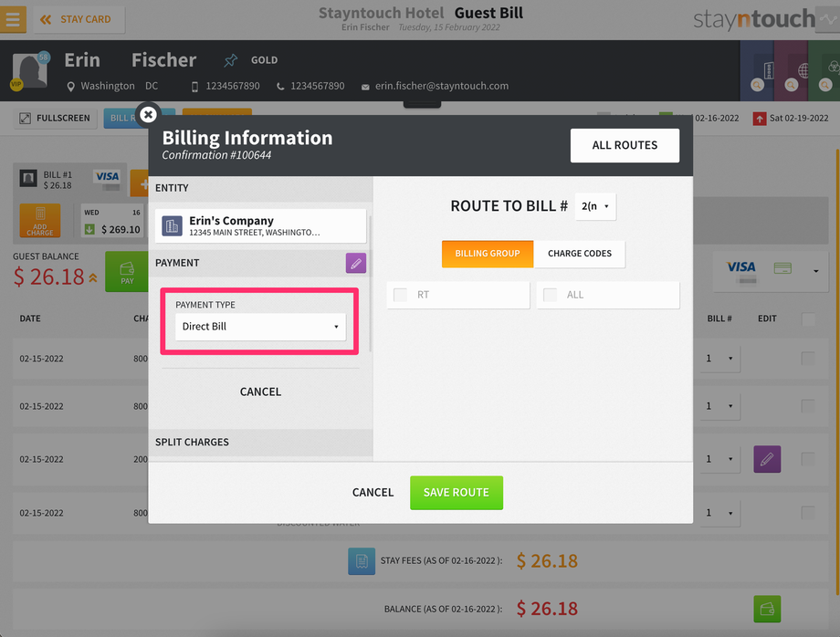Switch to Billing Group tab
This screenshot has width=840, height=637.
(488, 254)
